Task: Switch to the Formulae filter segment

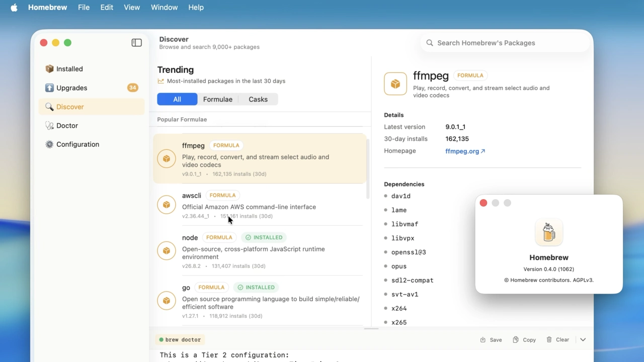Action: pos(218,100)
